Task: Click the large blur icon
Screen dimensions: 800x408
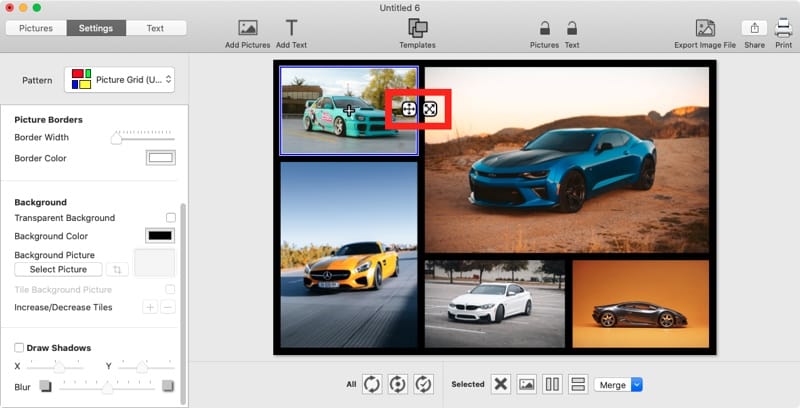Action: [168, 386]
